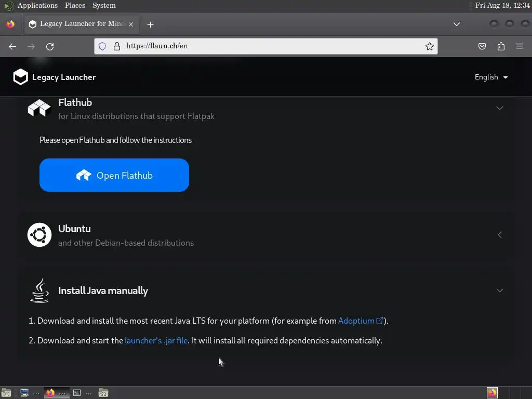Go back using the browser back arrow

tap(12, 46)
